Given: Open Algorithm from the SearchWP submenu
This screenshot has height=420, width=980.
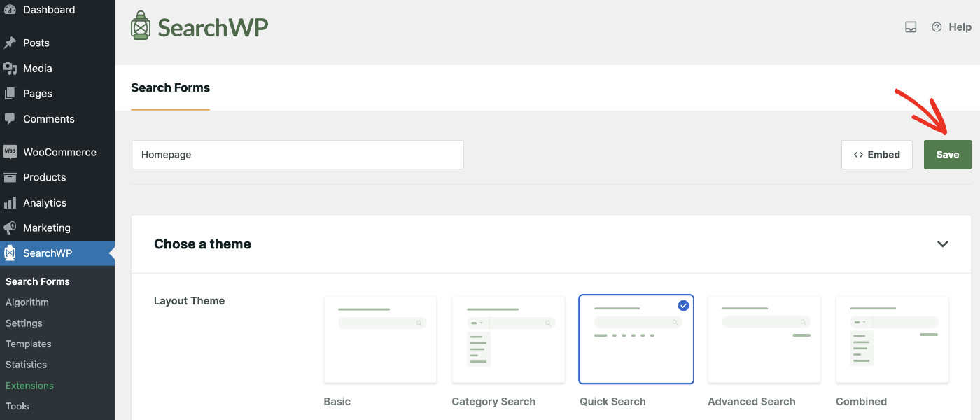Looking at the screenshot, I should (x=27, y=302).
